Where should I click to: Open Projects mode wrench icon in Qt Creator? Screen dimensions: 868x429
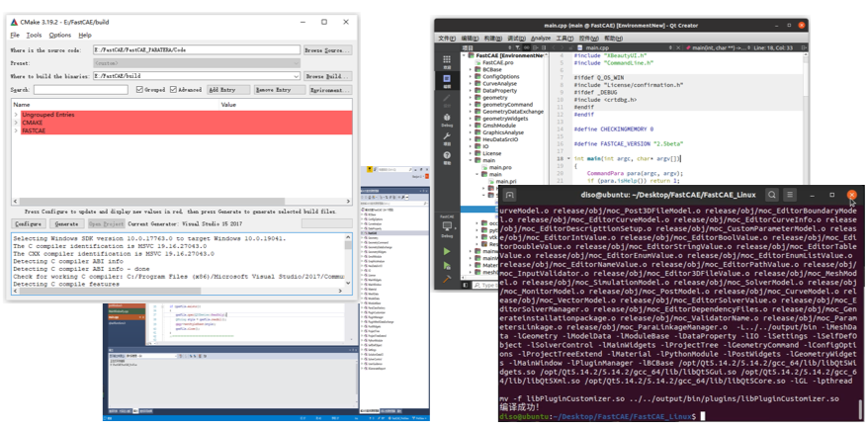click(446, 138)
